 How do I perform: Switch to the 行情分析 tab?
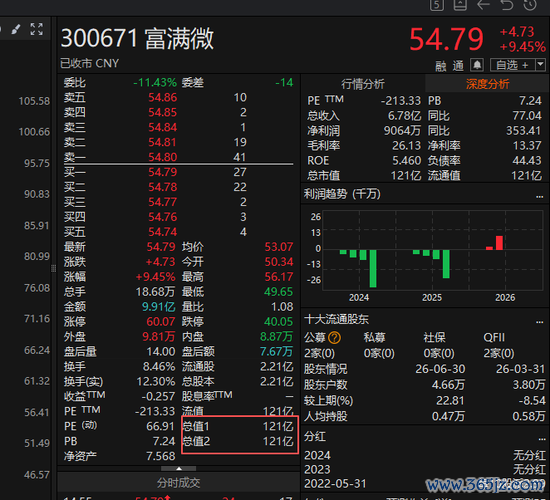(x=363, y=84)
